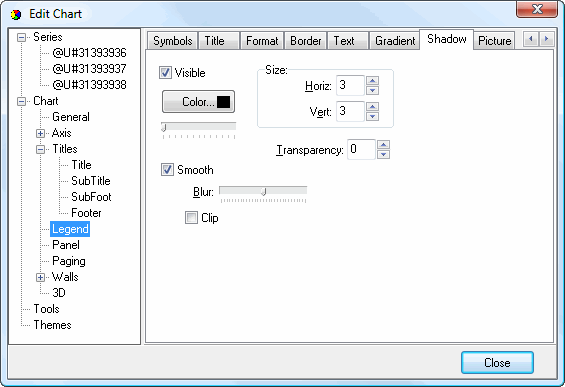Close the Edit Chart dialog

click(x=497, y=362)
